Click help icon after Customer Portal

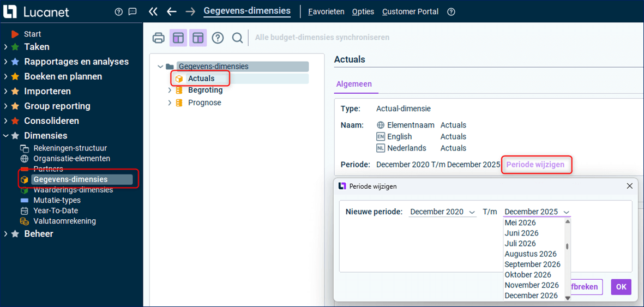point(451,12)
